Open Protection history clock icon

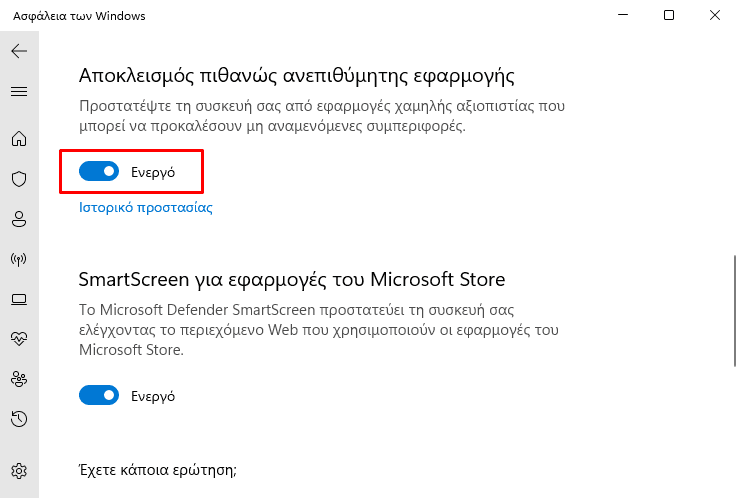19,419
